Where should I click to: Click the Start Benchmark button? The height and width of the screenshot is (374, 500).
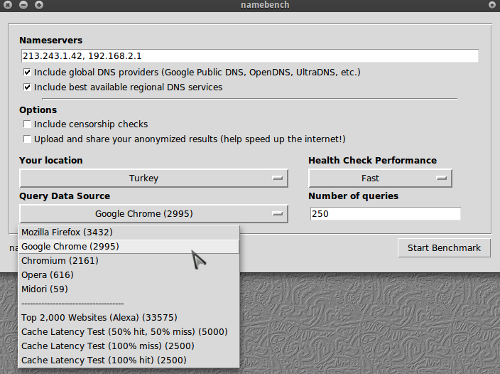(444, 248)
